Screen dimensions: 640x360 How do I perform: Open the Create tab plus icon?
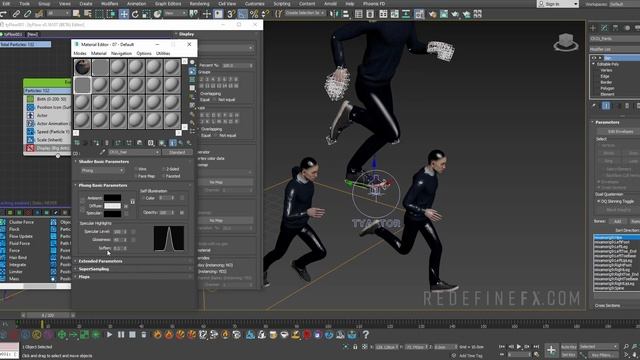tap(593, 28)
